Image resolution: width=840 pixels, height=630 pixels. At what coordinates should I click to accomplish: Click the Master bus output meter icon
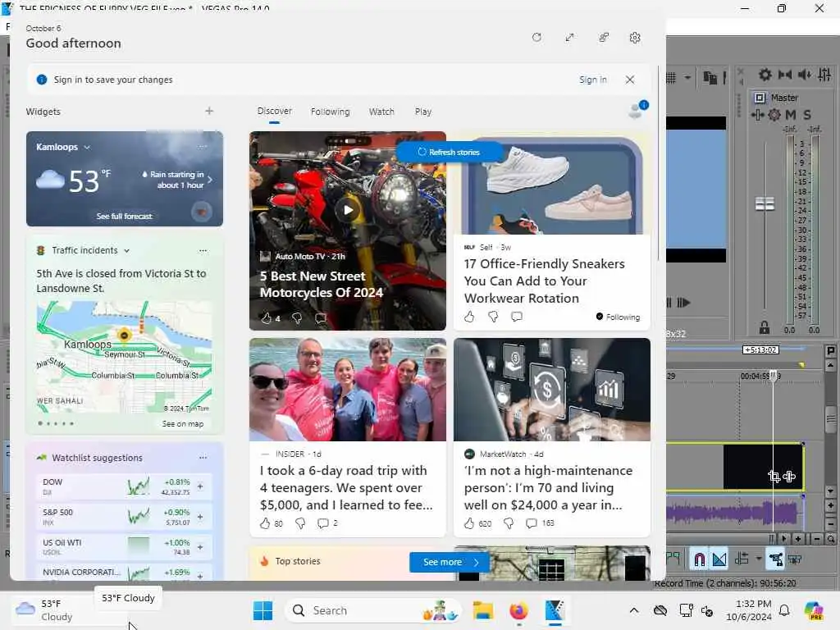(x=760, y=98)
